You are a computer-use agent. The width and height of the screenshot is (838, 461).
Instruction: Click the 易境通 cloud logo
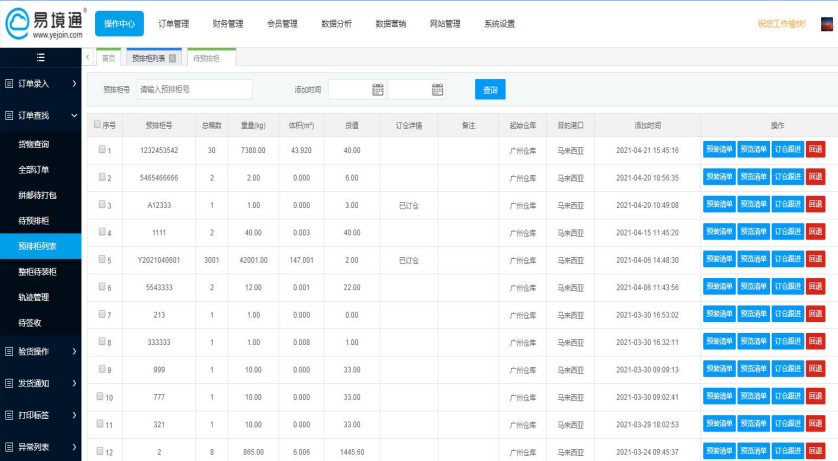click(x=17, y=23)
